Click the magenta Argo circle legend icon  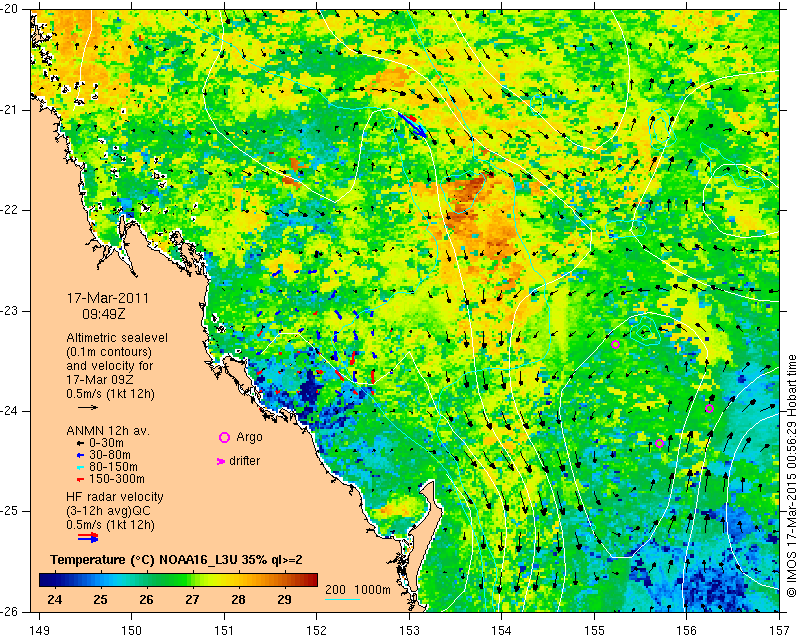[x=224, y=437]
